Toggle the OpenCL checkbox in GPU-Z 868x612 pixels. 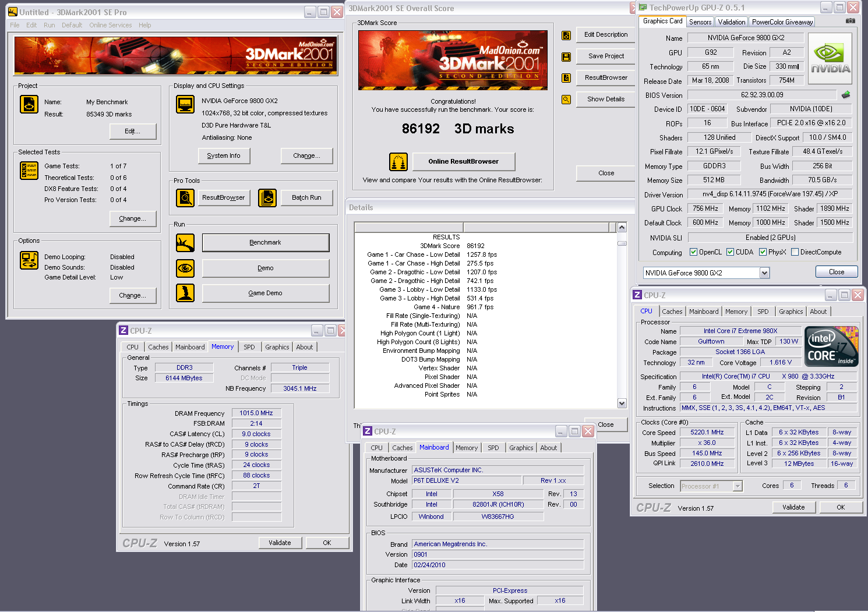coord(693,252)
